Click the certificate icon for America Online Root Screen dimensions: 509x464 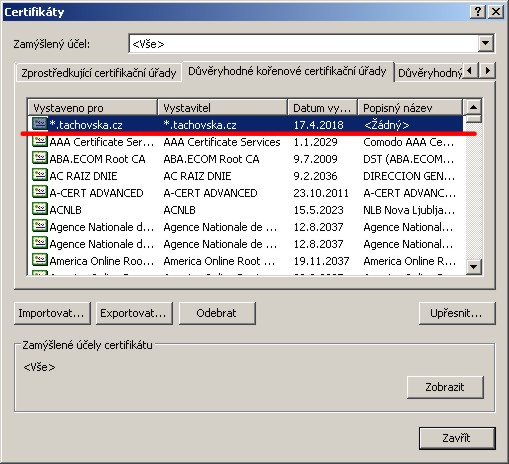tap(40, 260)
